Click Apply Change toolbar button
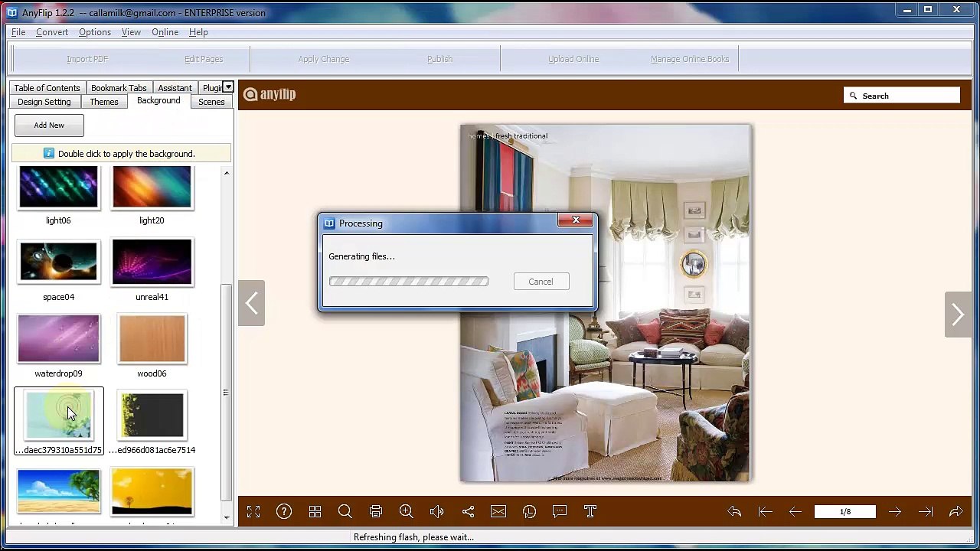This screenshot has width=980, height=551. coord(324,59)
